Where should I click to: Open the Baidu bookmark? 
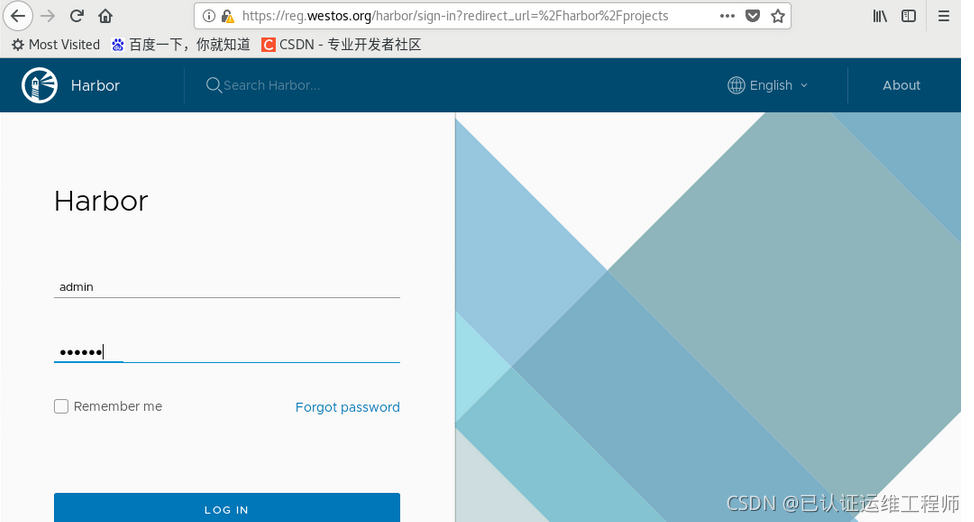(181, 44)
